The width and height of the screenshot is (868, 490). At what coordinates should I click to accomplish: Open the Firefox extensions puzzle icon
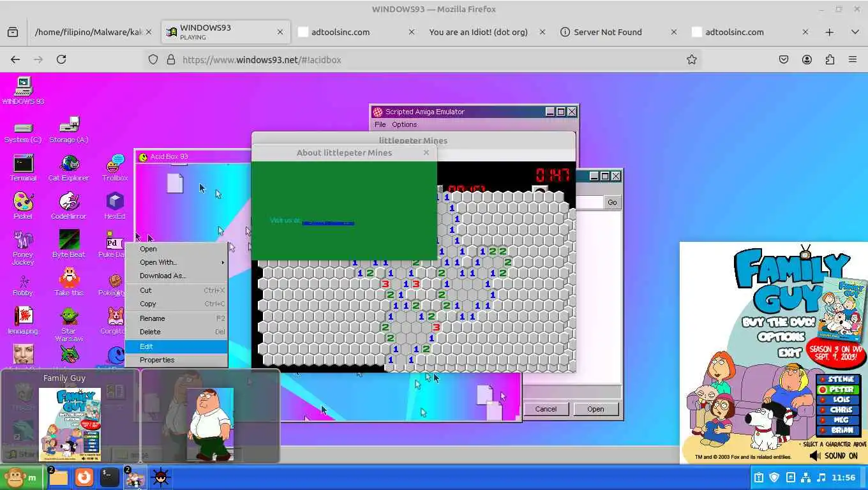click(x=830, y=59)
